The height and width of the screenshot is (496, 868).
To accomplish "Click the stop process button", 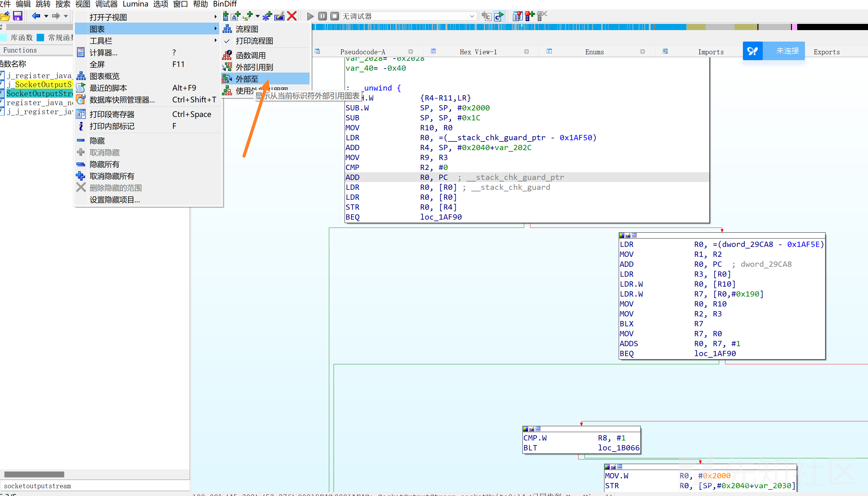I will click(x=335, y=16).
